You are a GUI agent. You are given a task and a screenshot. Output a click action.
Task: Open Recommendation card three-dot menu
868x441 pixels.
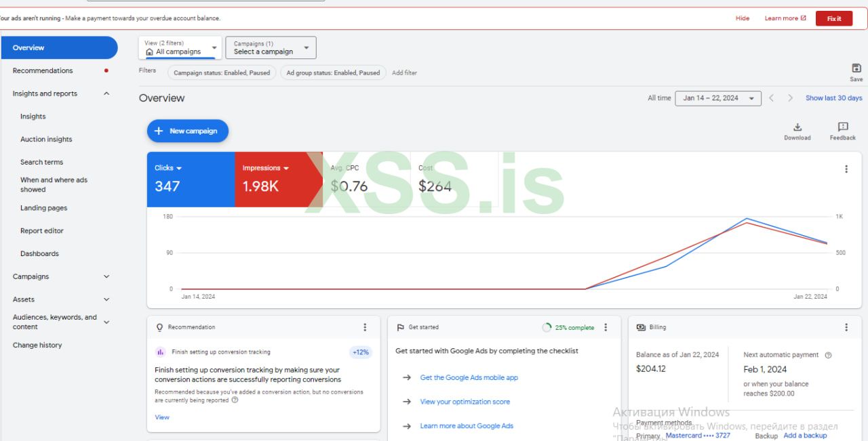(365, 327)
